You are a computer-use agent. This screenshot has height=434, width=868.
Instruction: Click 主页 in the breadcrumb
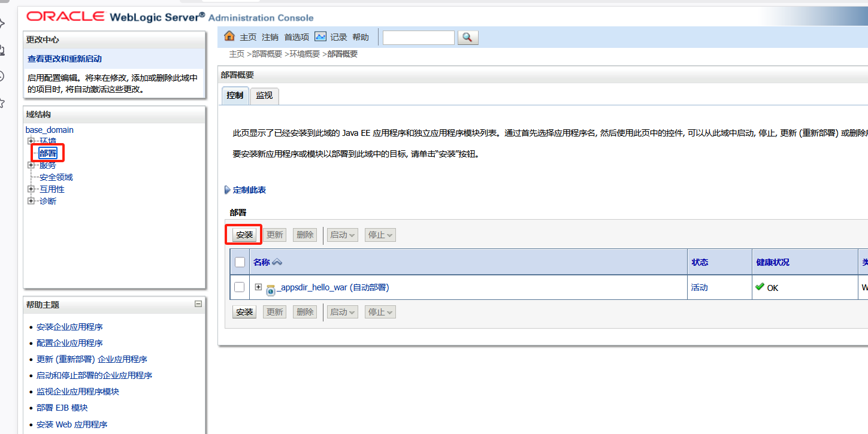pos(237,54)
